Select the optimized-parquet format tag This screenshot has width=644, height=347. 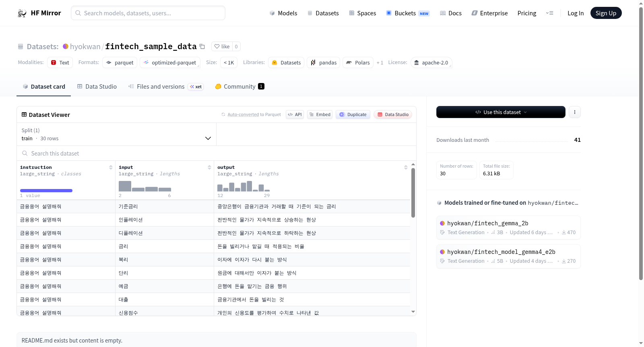[x=170, y=62]
